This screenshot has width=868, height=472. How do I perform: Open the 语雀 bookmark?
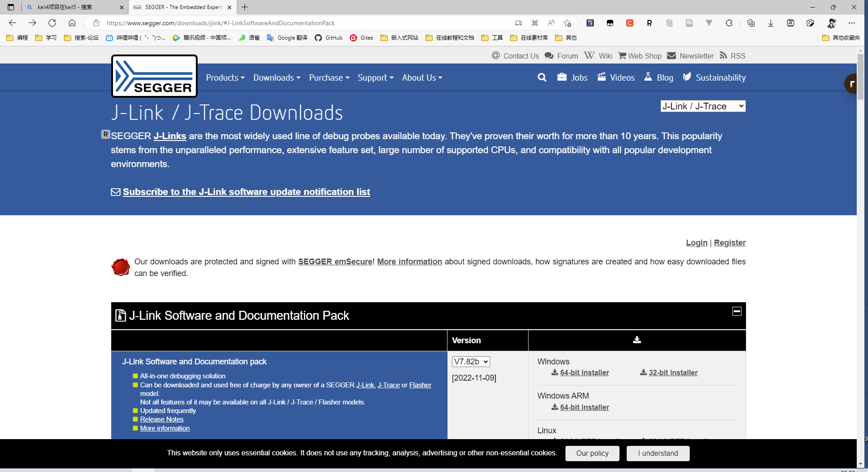point(249,38)
